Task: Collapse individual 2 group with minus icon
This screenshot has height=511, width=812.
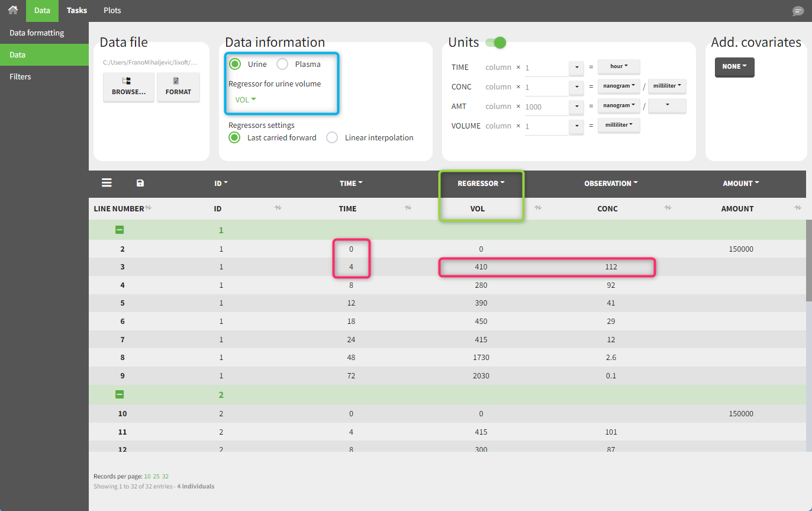Action: [x=120, y=394]
